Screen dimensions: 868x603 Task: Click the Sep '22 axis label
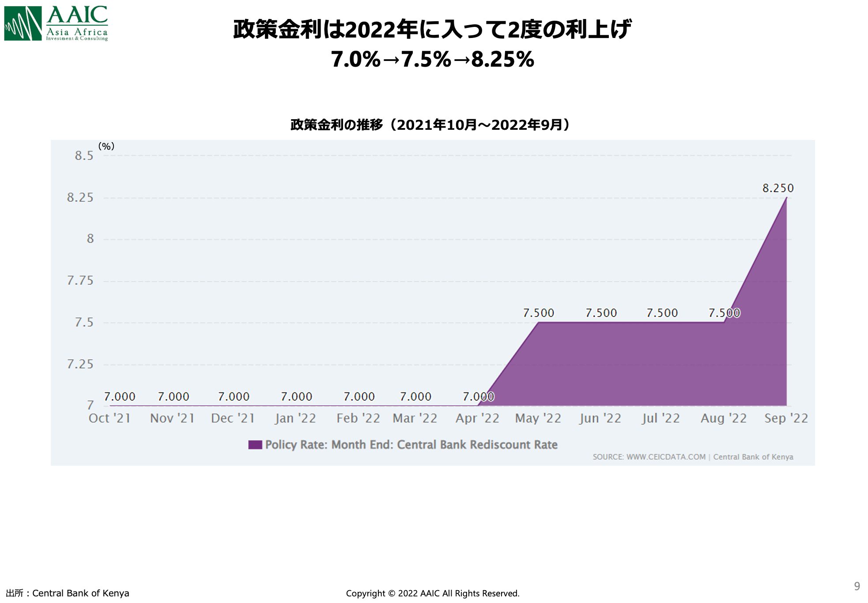pos(786,418)
